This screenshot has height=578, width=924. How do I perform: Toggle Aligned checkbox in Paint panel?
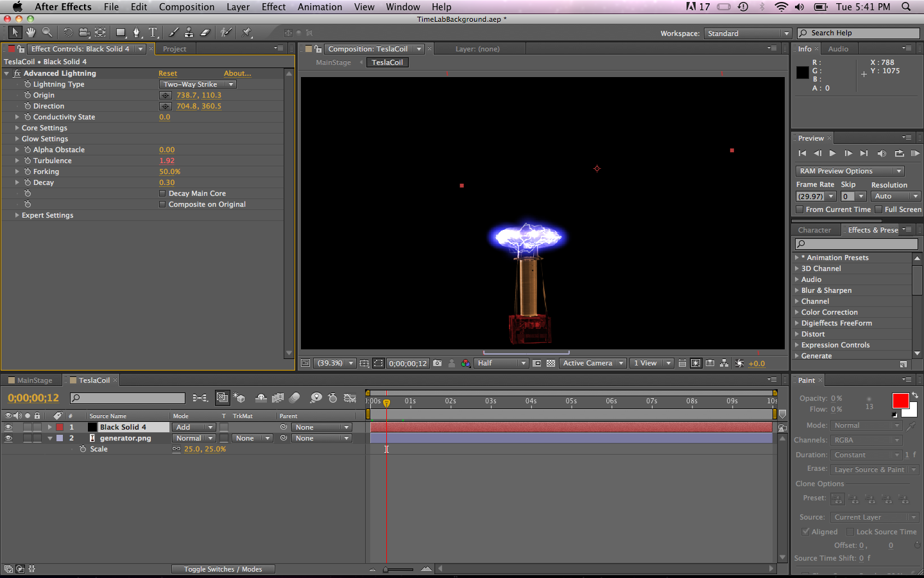pyautogui.click(x=806, y=532)
